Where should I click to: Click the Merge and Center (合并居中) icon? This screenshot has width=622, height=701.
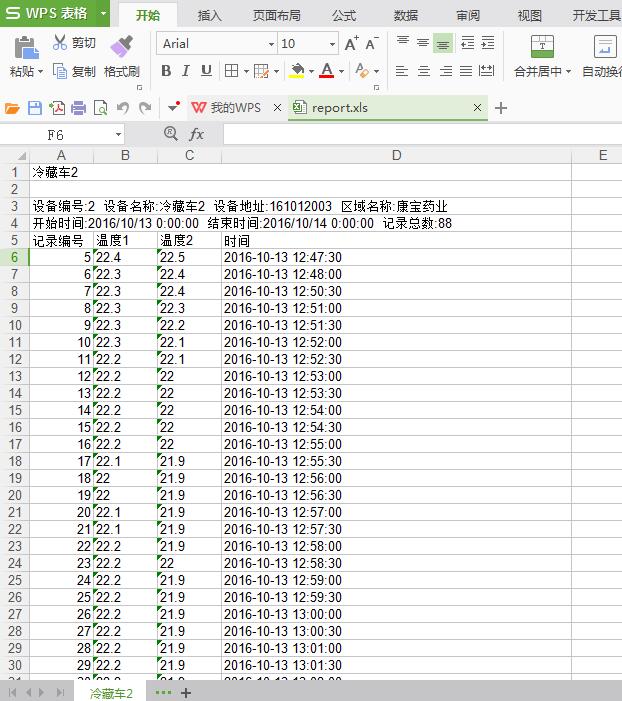point(542,47)
